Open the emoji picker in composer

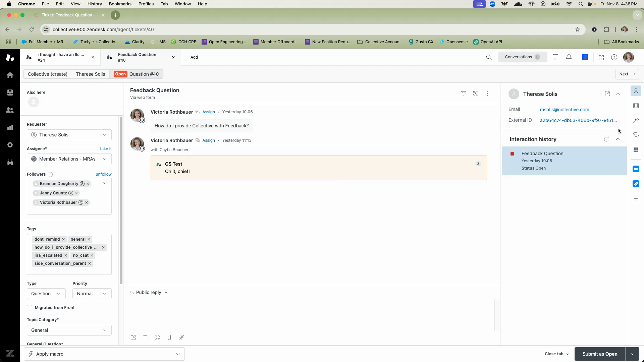click(x=157, y=338)
